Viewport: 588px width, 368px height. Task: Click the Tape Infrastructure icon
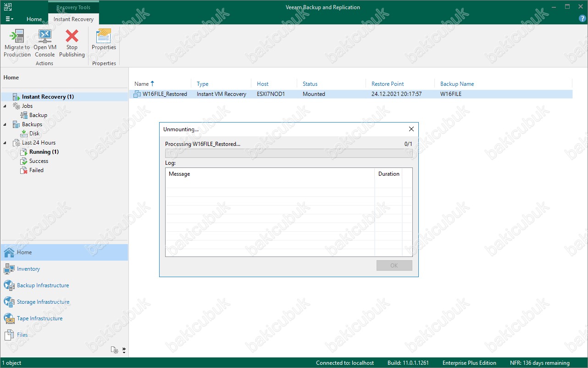[9, 318]
